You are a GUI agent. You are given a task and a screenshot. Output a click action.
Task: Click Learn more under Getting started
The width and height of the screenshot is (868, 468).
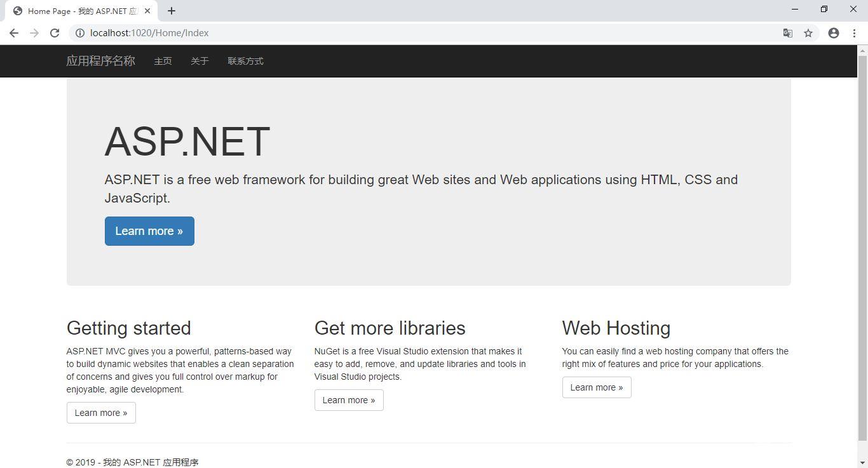click(x=101, y=413)
